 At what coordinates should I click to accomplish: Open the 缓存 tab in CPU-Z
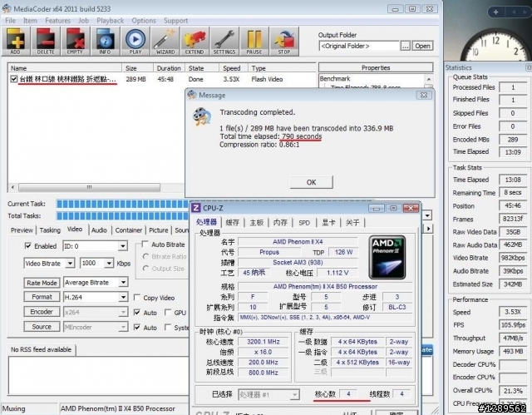pos(233,223)
